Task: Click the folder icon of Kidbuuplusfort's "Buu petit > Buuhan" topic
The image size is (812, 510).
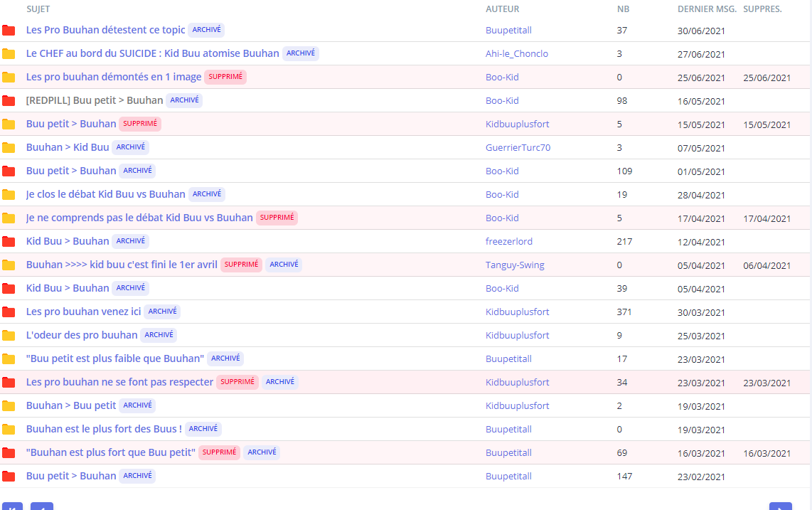Action: [9, 124]
